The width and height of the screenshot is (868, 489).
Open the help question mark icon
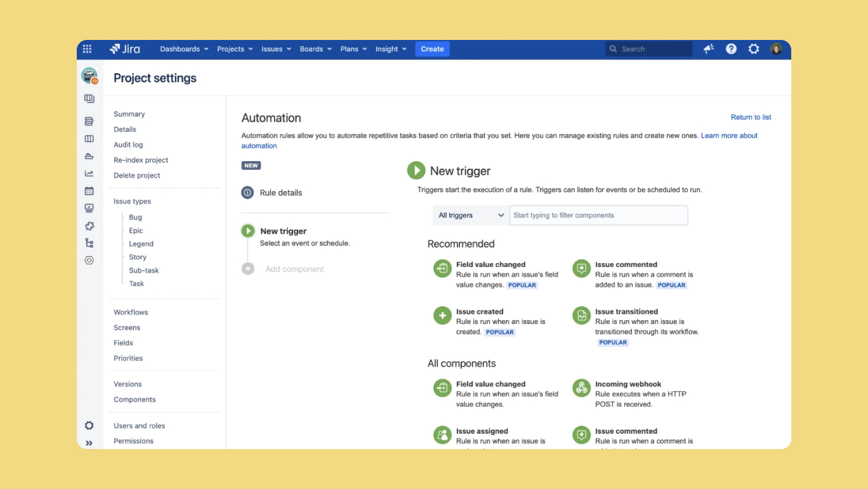[x=731, y=49]
